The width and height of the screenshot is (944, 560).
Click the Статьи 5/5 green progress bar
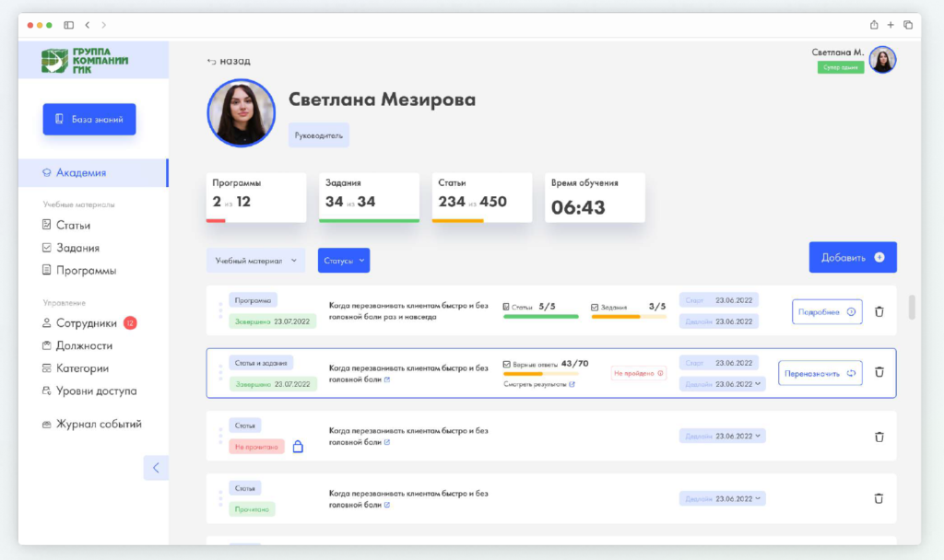click(x=540, y=317)
